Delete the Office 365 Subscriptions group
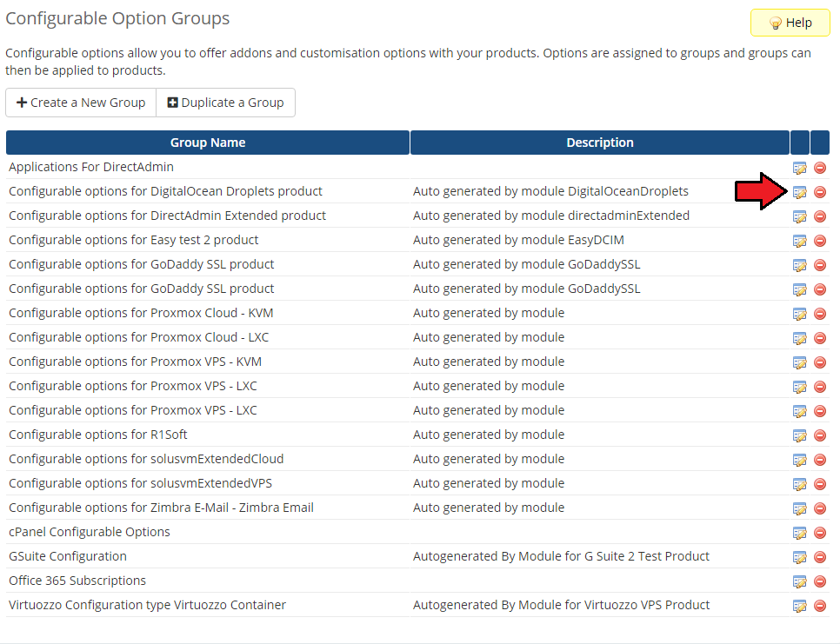840x644 pixels. point(820,582)
